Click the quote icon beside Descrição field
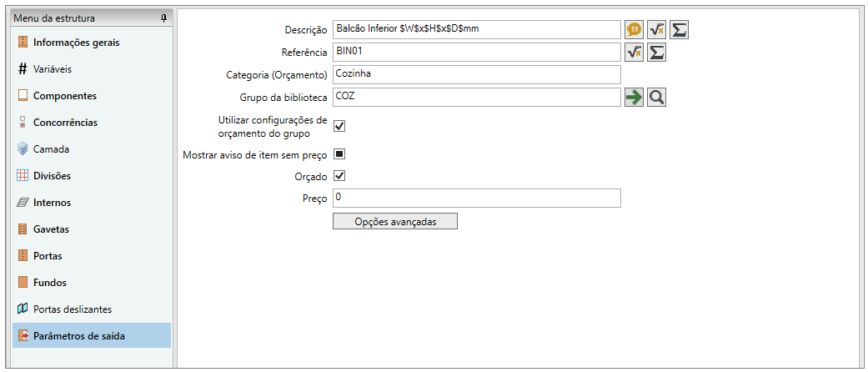The image size is (868, 372). (x=635, y=30)
